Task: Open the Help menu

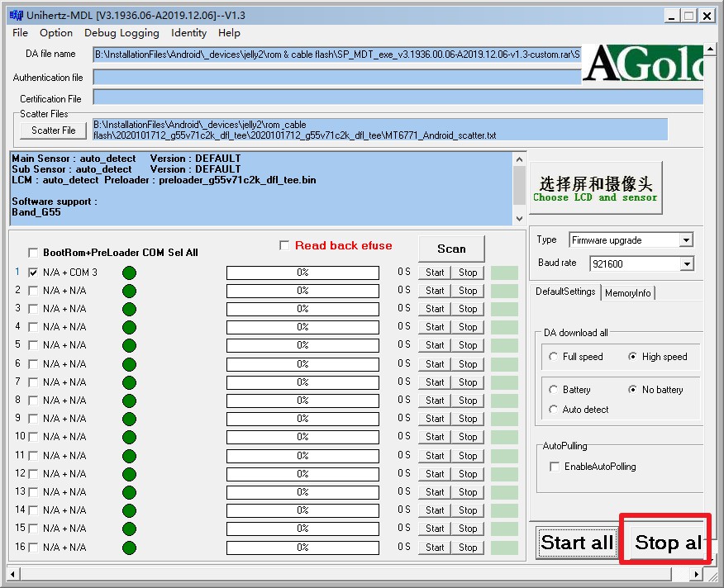Action: click(229, 33)
